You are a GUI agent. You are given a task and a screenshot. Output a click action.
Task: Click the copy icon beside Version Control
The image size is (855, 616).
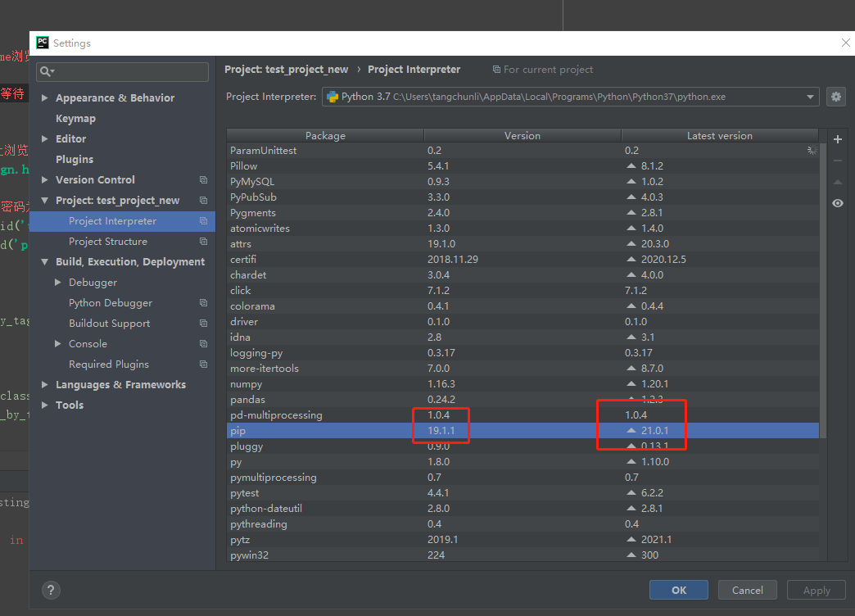(x=203, y=180)
